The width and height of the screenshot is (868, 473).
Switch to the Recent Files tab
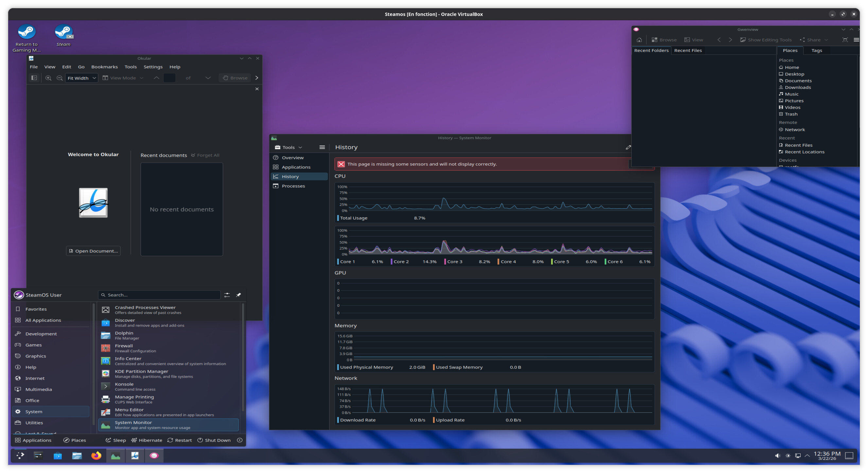pyautogui.click(x=688, y=51)
